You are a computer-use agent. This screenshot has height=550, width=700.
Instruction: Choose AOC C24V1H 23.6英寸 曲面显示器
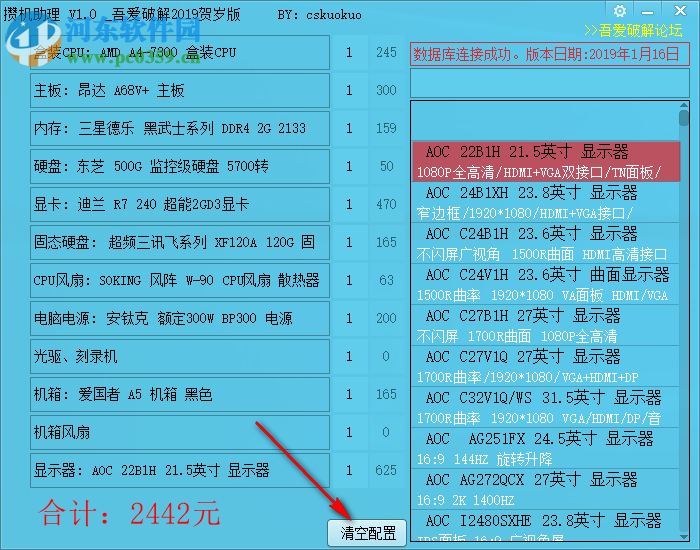(546, 285)
